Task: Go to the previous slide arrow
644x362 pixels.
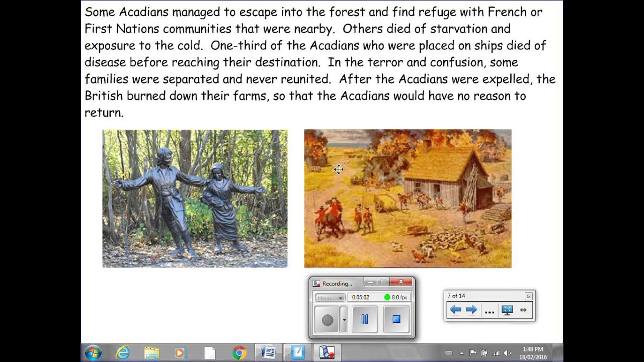Action: [x=455, y=310]
